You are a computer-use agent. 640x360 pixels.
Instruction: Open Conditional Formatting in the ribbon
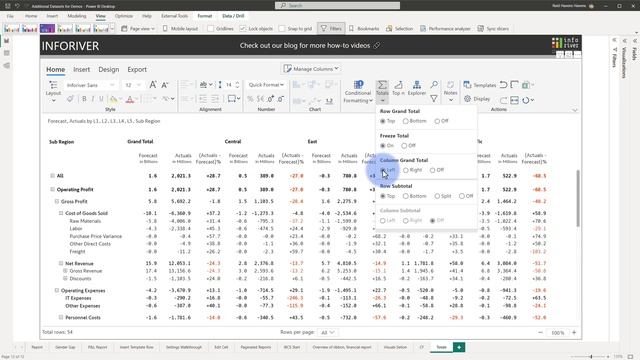click(358, 91)
